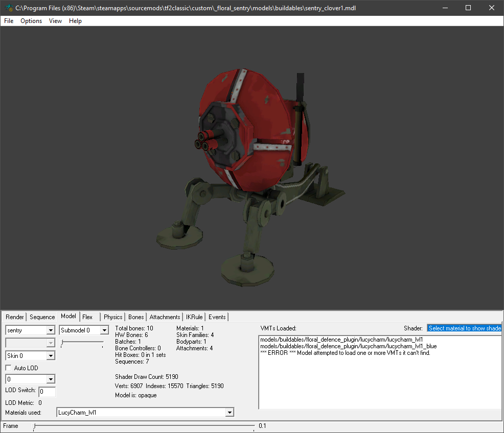Click the HLMV app icon in title bar
The width and height of the screenshot is (504, 433).
pos(9,8)
